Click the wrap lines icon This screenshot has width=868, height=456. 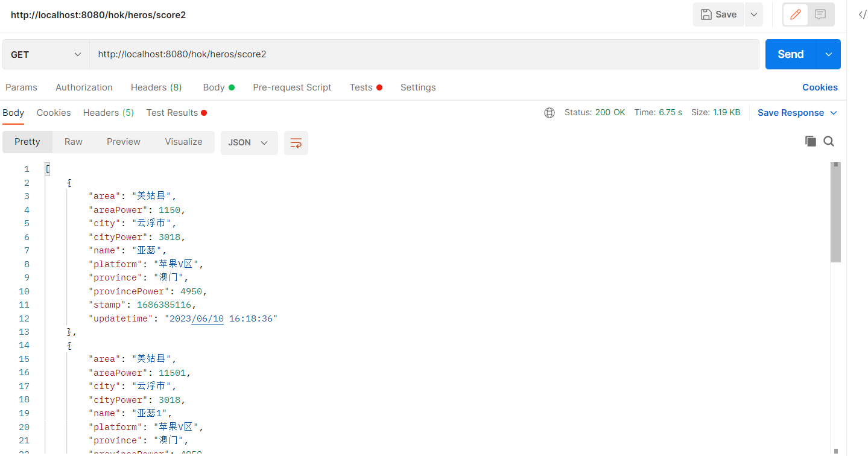pos(296,143)
